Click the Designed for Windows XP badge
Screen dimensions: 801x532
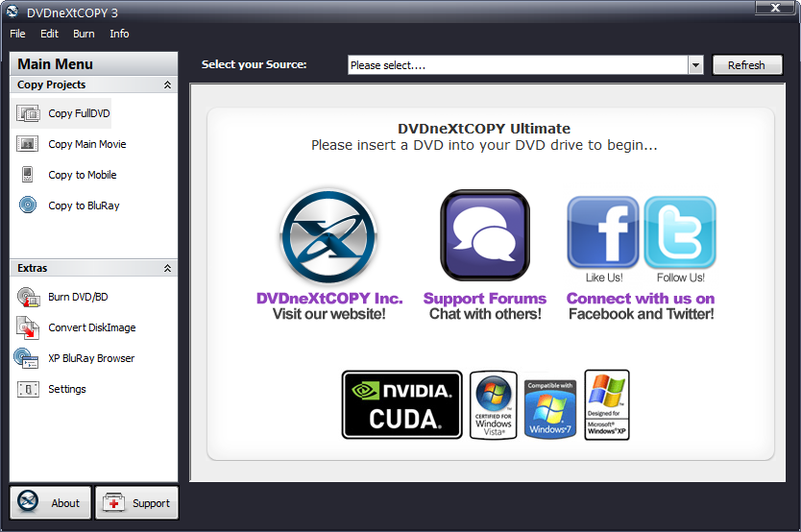click(607, 405)
